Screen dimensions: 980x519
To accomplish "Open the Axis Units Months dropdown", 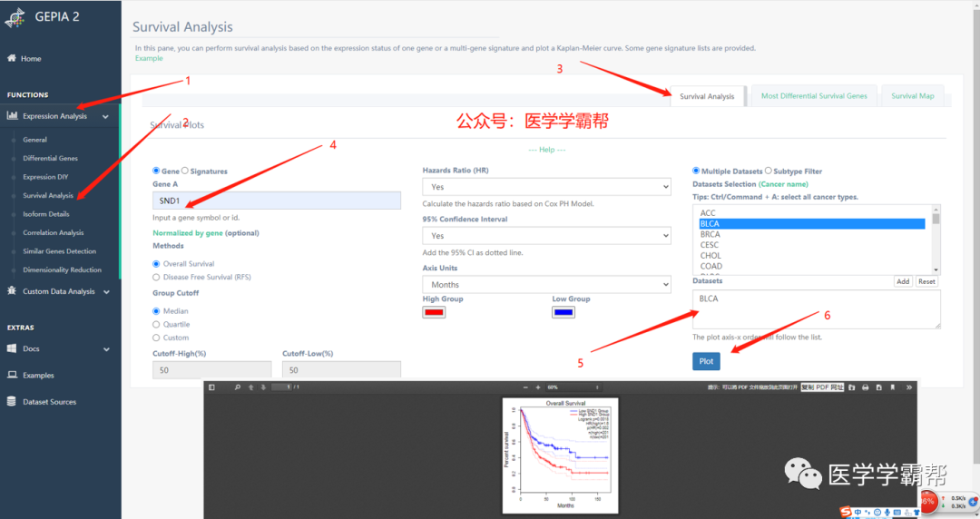I will pos(546,284).
